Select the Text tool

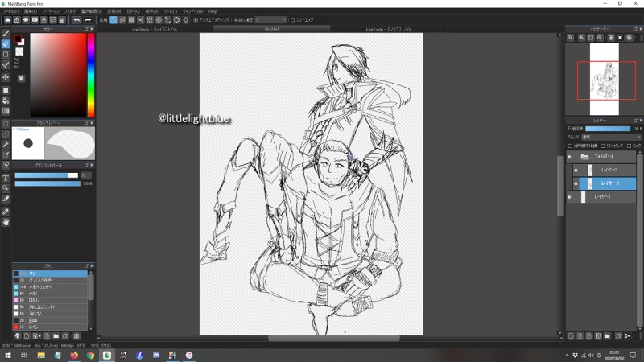pyautogui.click(x=6, y=178)
